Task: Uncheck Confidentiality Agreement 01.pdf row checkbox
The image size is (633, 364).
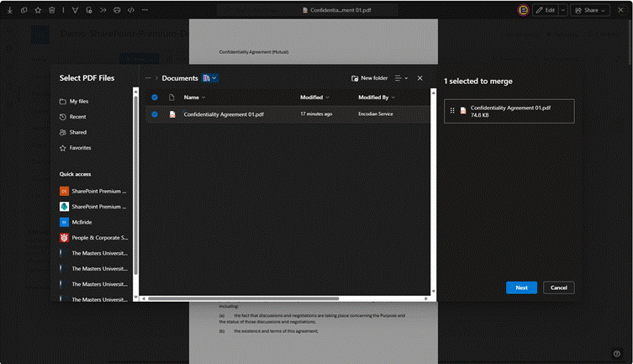Action: tap(155, 113)
